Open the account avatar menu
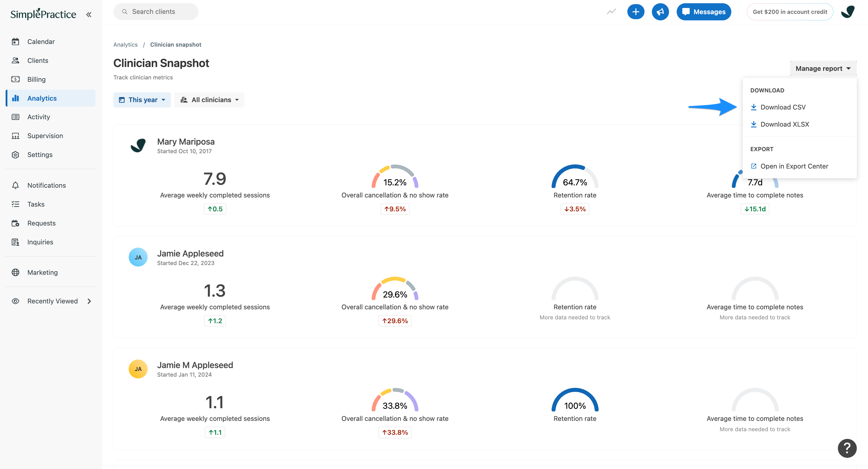Screen dimensions: 868x469 point(847,12)
